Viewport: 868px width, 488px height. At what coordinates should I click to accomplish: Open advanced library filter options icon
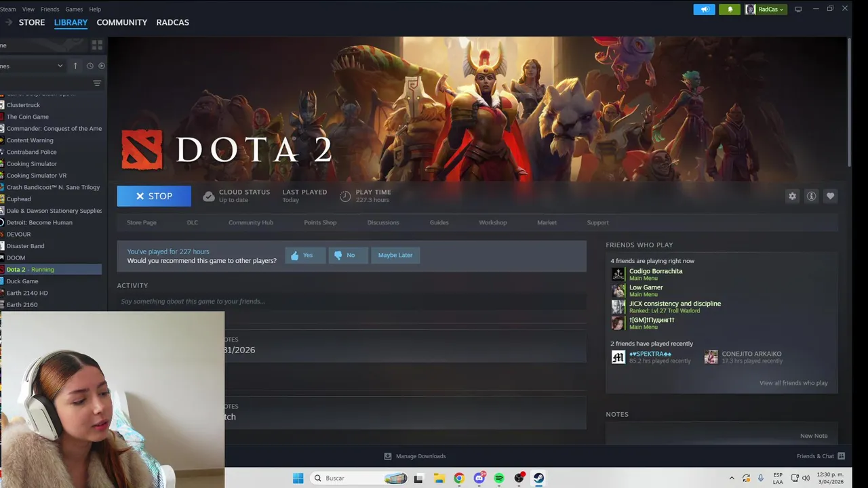pyautogui.click(x=97, y=83)
